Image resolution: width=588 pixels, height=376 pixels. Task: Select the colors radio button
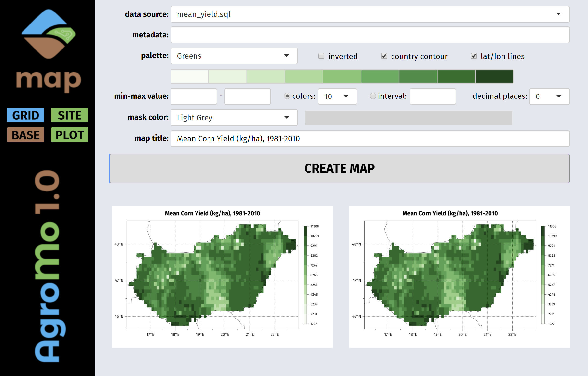287,96
